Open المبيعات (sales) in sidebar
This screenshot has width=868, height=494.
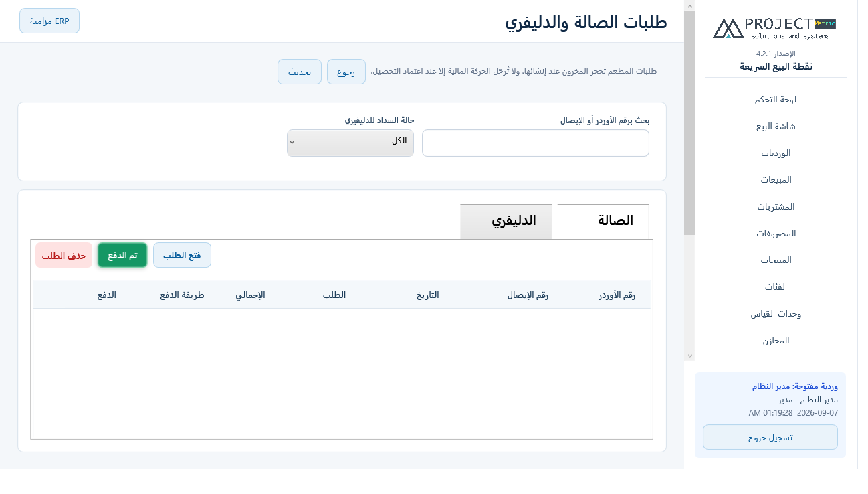[776, 179]
